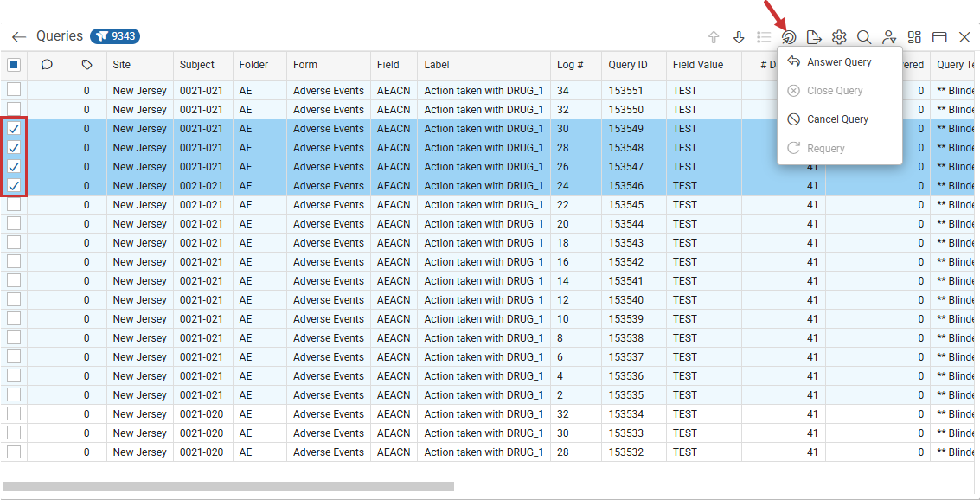The width and height of the screenshot is (980, 500).
Task: Check the box for Query ID 153550
Action: [14, 109]
